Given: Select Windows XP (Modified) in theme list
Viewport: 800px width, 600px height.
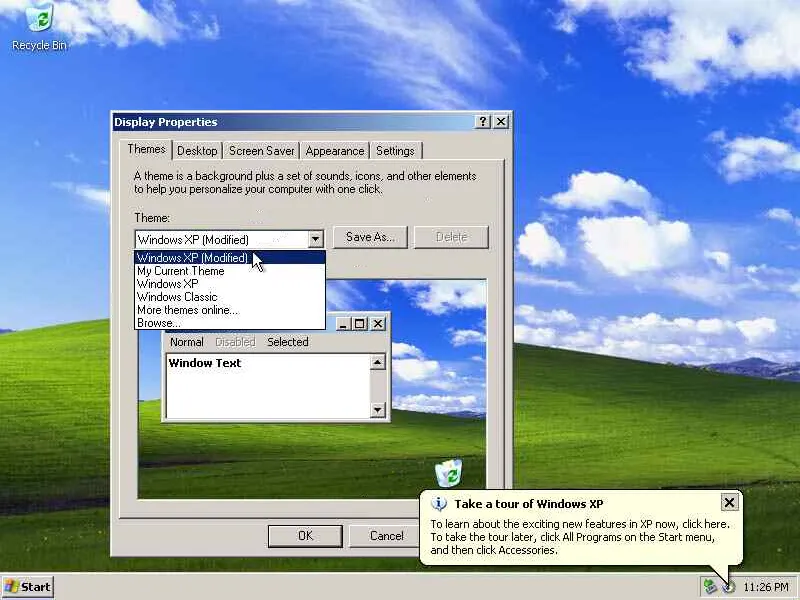Looking at the screenshot, I should coord(230,258).
